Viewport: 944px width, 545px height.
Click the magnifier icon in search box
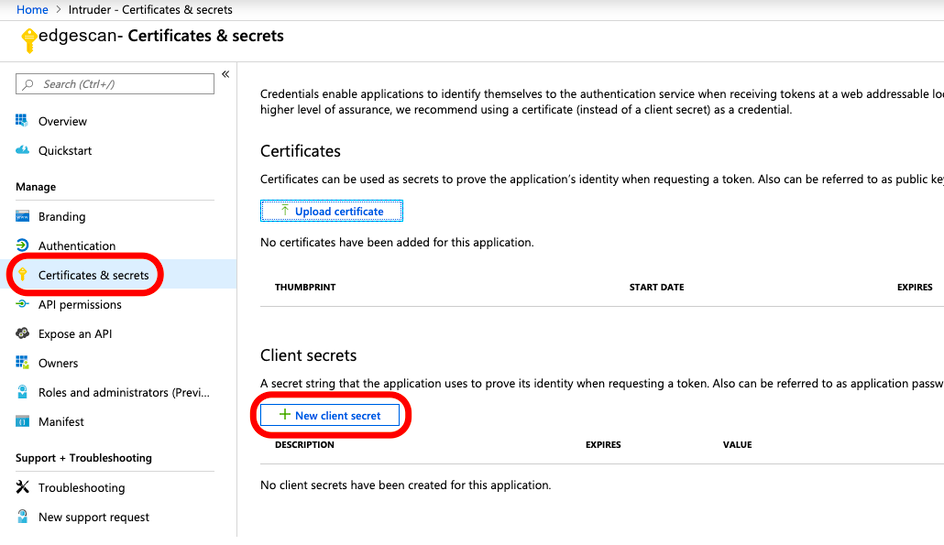(28, 84)
